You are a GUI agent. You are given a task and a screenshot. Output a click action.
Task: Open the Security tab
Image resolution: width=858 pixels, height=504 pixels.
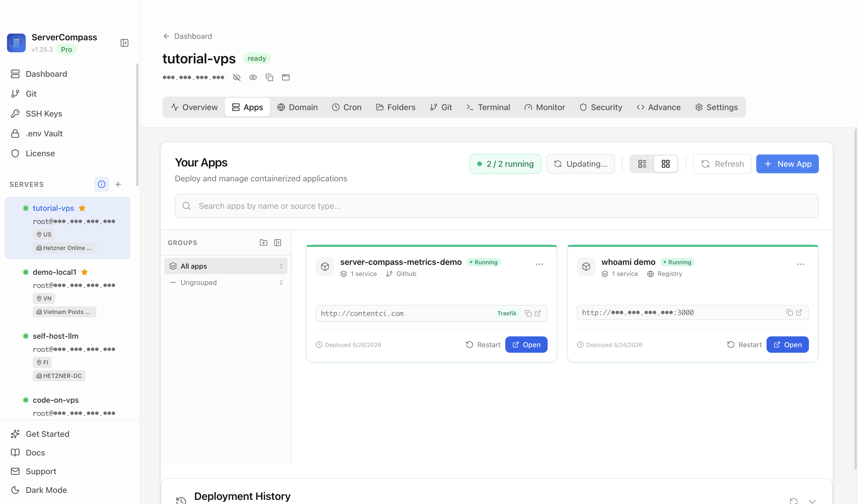click(601, 107)
